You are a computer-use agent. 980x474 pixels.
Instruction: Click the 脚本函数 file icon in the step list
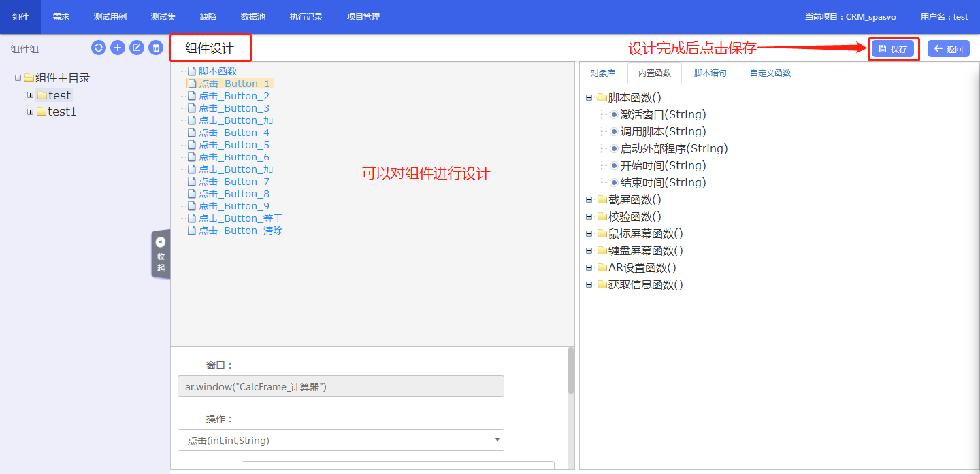click(x=192, y=71)
